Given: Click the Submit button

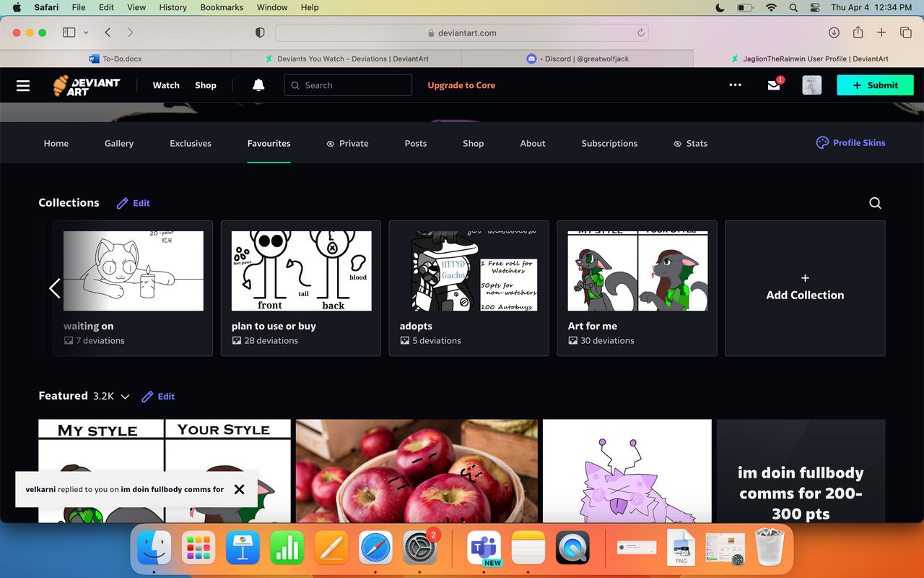Looking at the screenshot, I should point(875,85).
